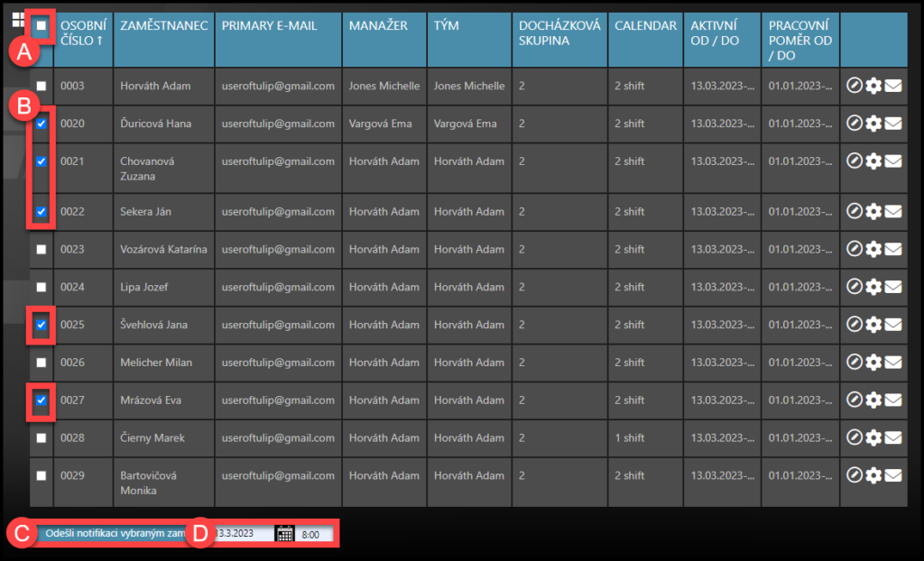Open settings gear for Melicher Milan

pos(873,363)
